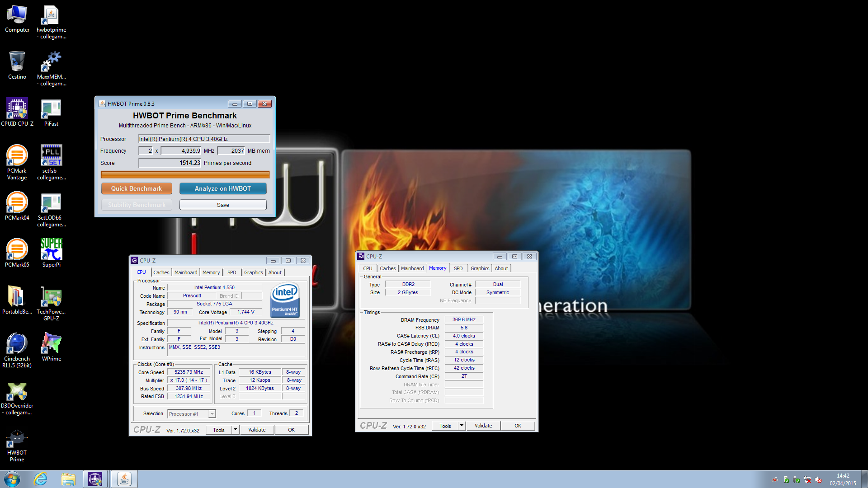Open the Cestino recycle bin
The image size is (868, 488).
[x=17, y=66]
